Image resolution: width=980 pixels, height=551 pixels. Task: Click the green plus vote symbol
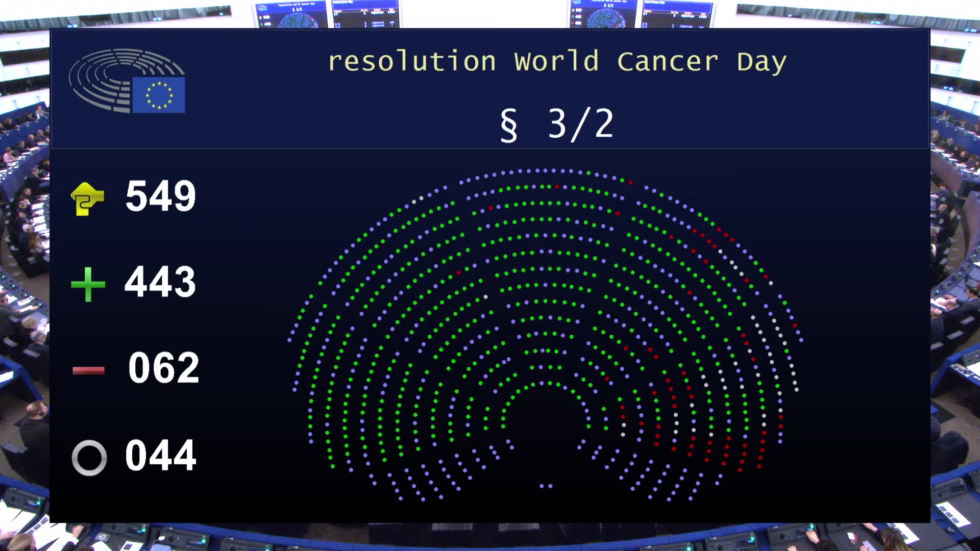click(88, 284)
